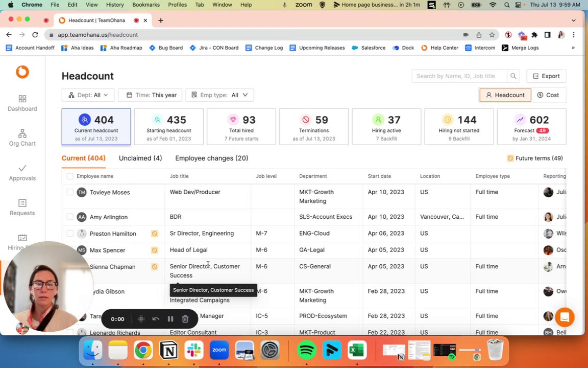Toggle the select-all checkbox in table header

click(x=70, y=176)
